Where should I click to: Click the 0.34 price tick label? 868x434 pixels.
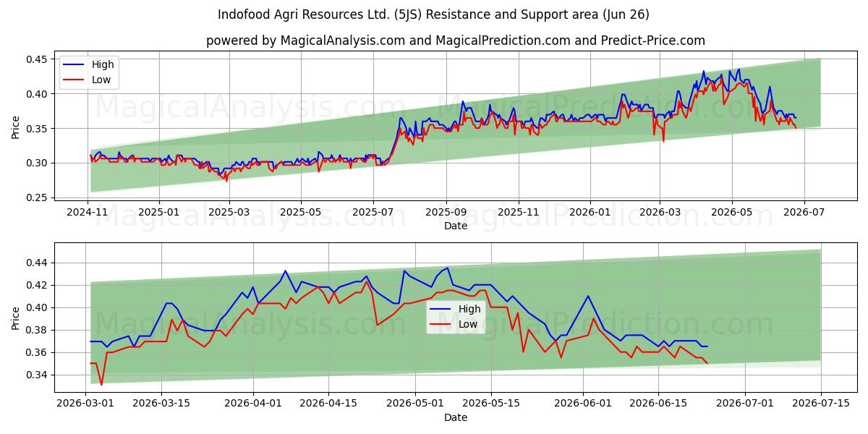(x=36, y=375)
